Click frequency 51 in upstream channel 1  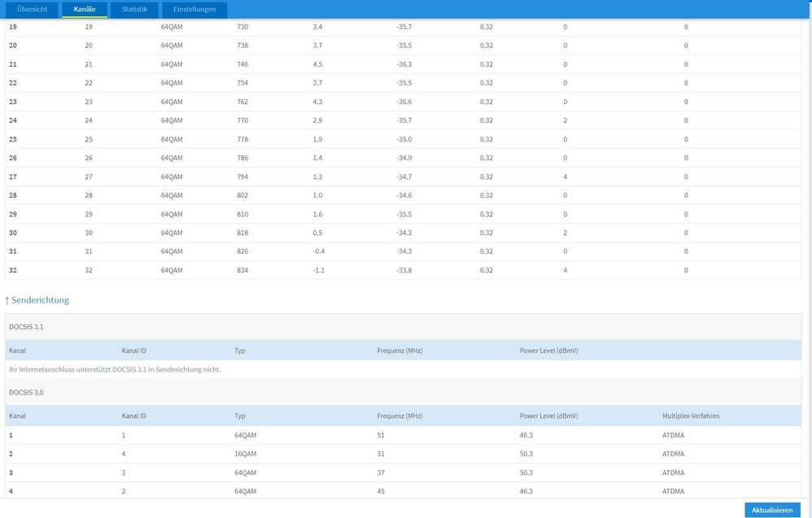[381, 435]
